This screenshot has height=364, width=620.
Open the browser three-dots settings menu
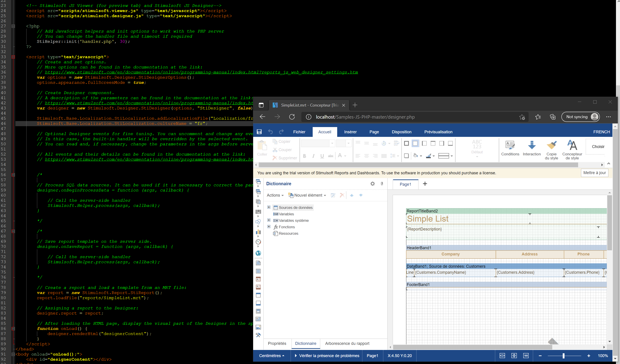click(608, 117)
